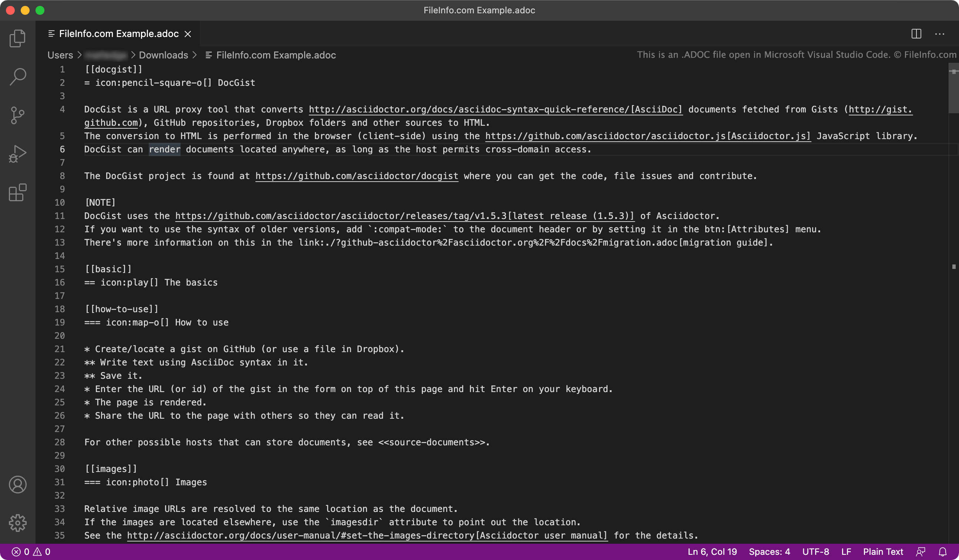Viewport: 959px width, 560px height.
Task: Open the Run and Debug view
Action: (x=17, y=154)
